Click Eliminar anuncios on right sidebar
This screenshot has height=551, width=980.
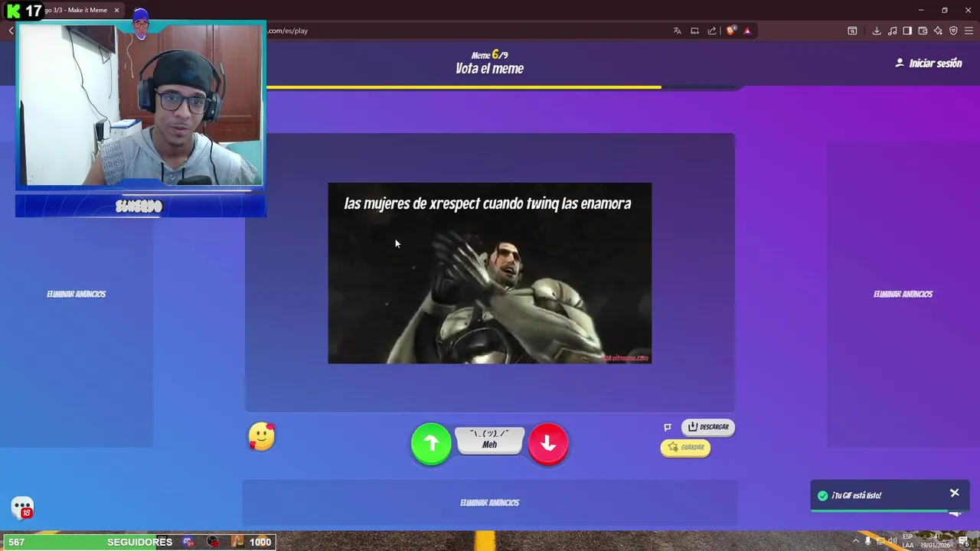(x=903, y=294)
